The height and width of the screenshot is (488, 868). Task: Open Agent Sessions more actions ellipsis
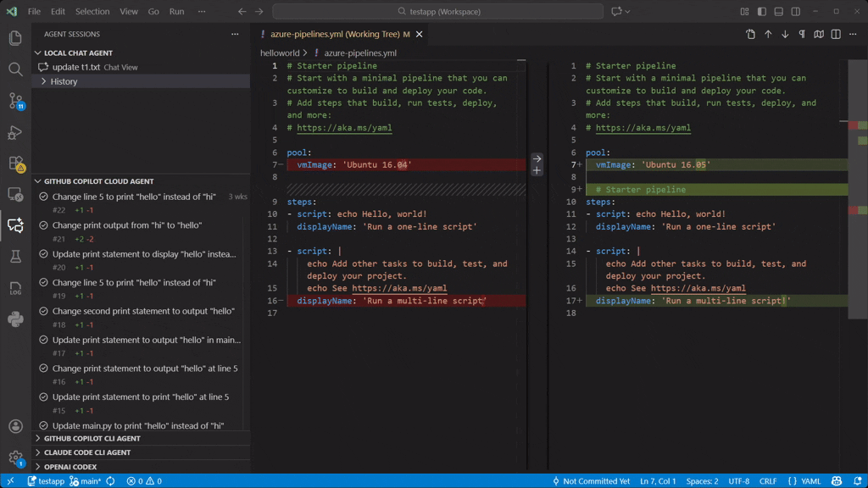tap(235, 34)
